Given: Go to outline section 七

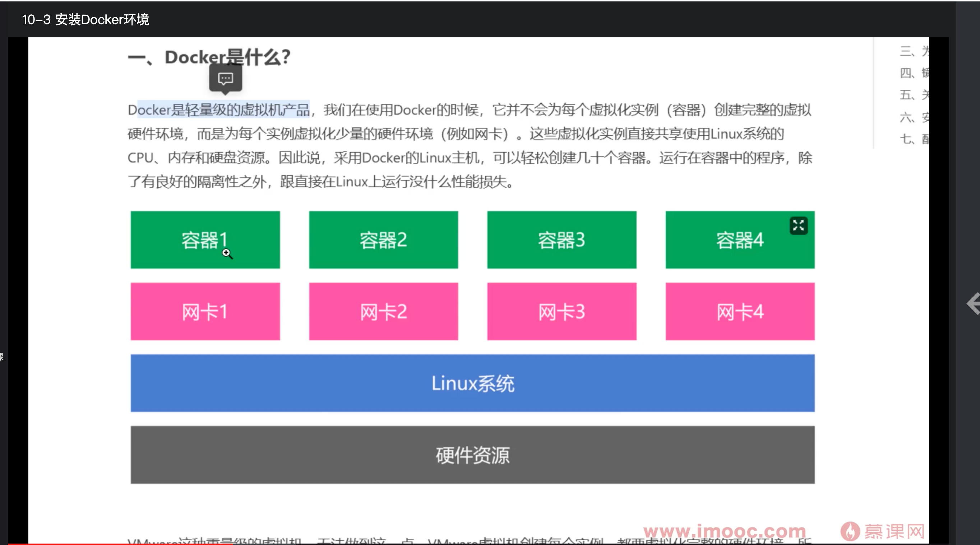Looking at the screenshot, I should click(914, 139).
